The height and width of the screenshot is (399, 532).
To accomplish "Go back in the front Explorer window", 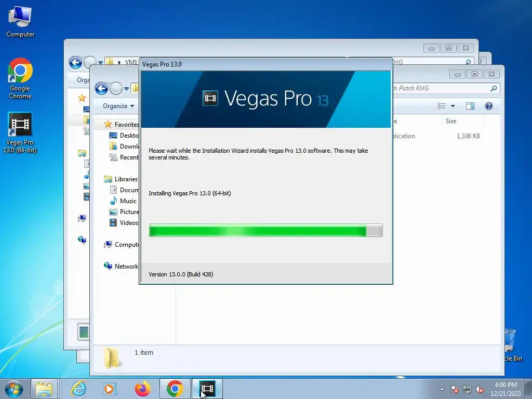I will (101, 88).
